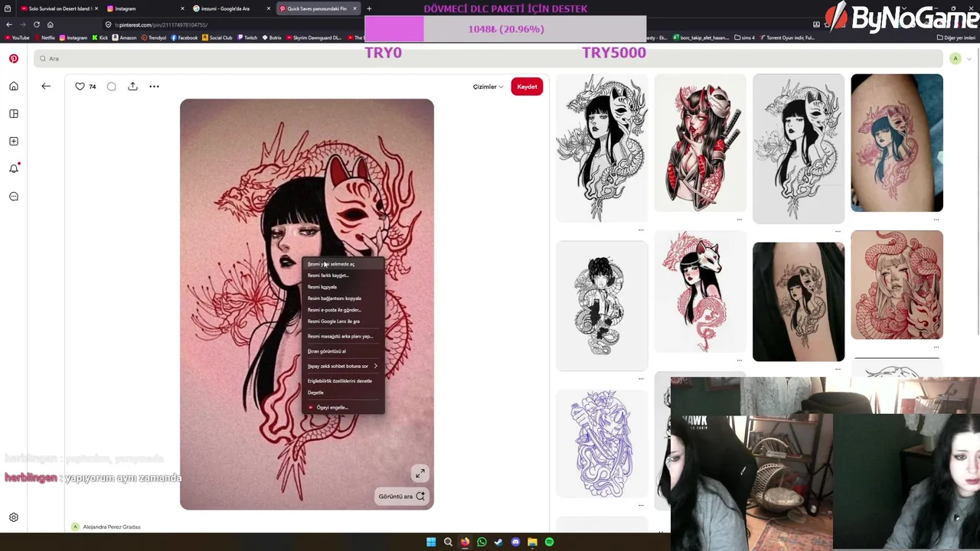Open the Windows Start menu
The image size is (980, 551).
coord(431,542)
